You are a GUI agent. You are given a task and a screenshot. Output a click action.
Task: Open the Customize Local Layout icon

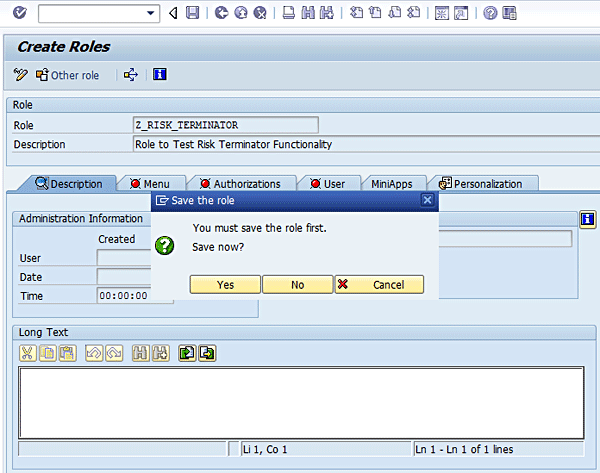coord(509,13)
